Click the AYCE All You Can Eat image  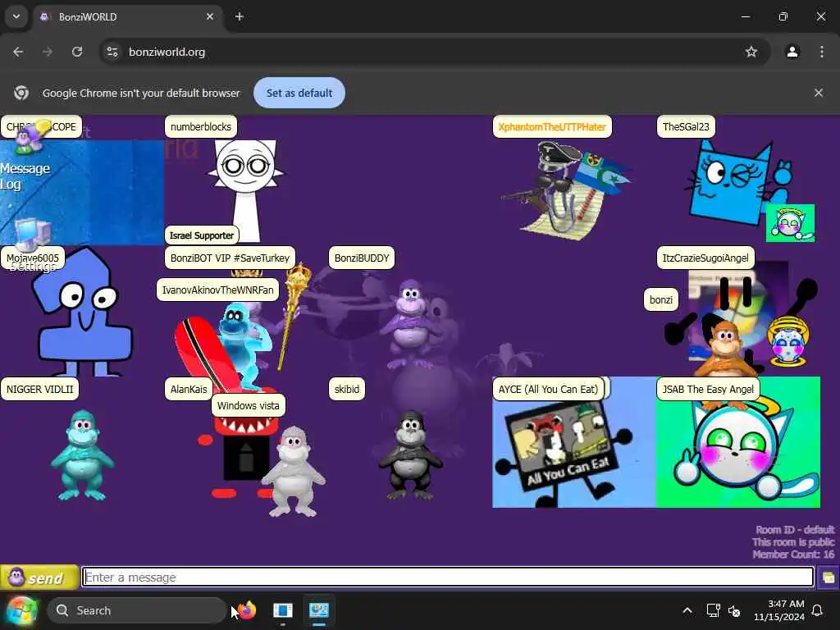point(574,442)
